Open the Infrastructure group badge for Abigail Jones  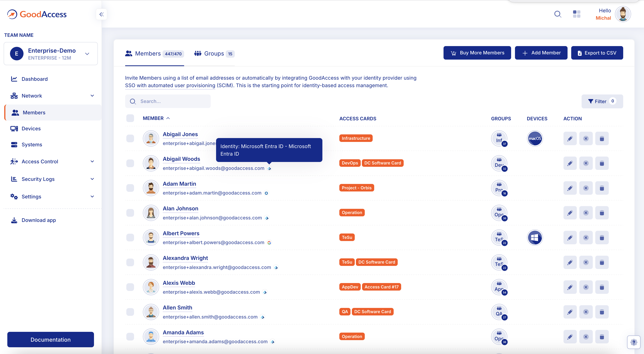(x=499, y=138)
